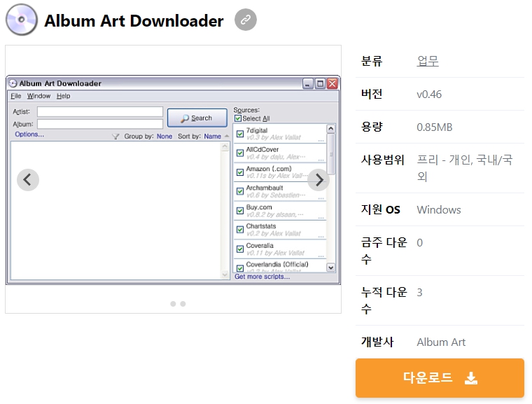Follow the Get more scripts... link
Viewport: 532px width, 404px height.
click(x=262, y=277)
